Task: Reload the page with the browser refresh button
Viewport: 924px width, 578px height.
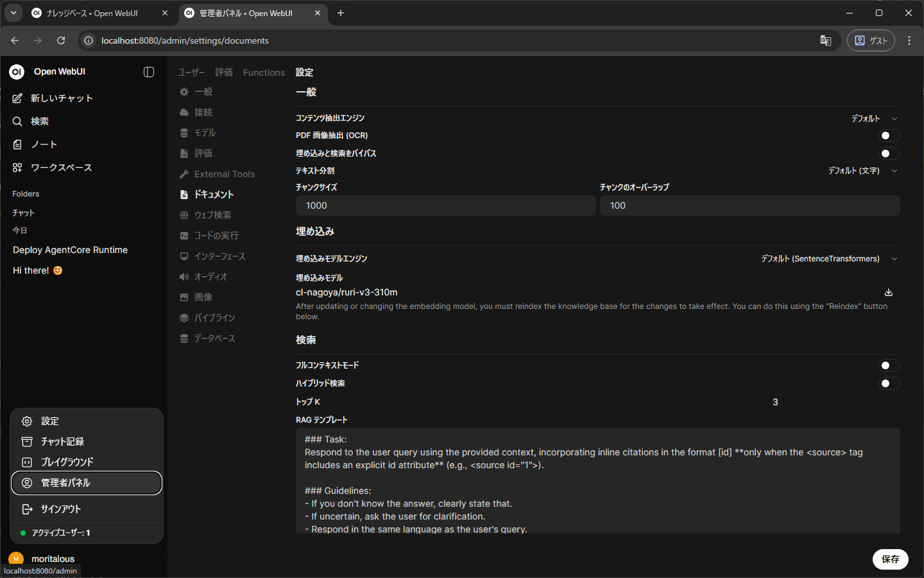Action: (61, 40)
